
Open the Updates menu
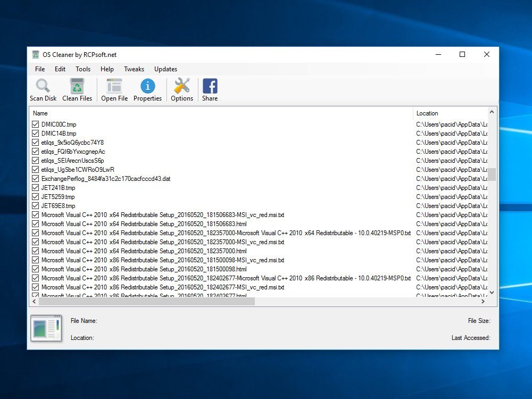(165, 69)
